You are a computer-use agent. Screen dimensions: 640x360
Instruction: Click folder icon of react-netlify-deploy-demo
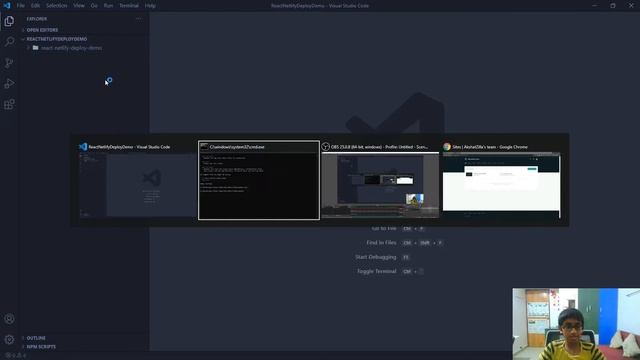[x=36, y=48]
